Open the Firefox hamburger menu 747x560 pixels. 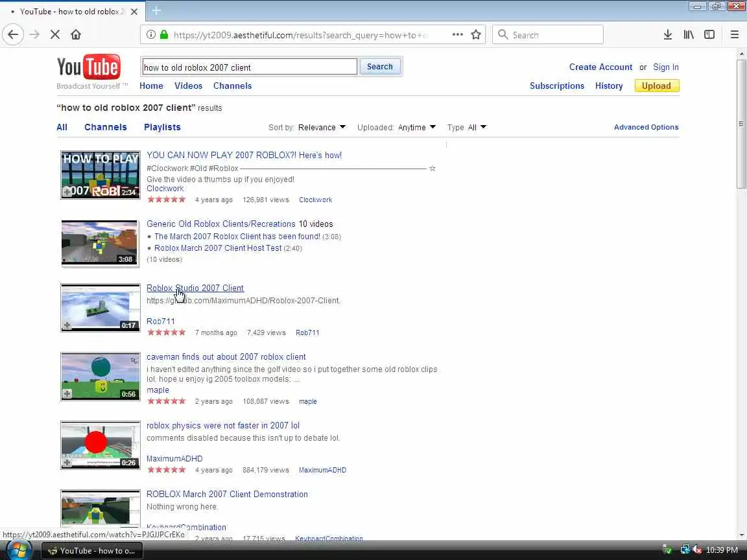coord(734,34)
